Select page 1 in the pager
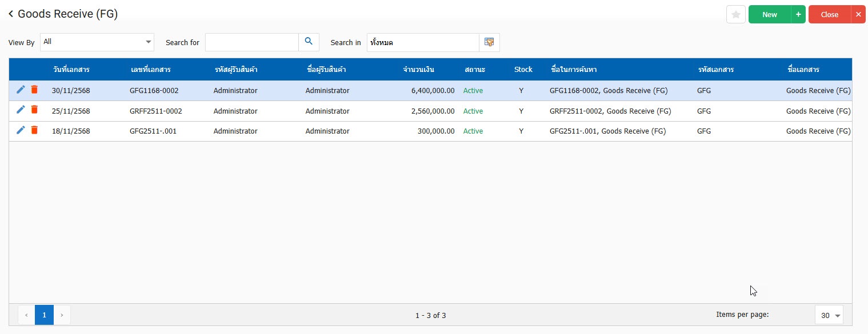Image resolution: width=868 pixels, height=334 pixels. click(x=44, y=315)
